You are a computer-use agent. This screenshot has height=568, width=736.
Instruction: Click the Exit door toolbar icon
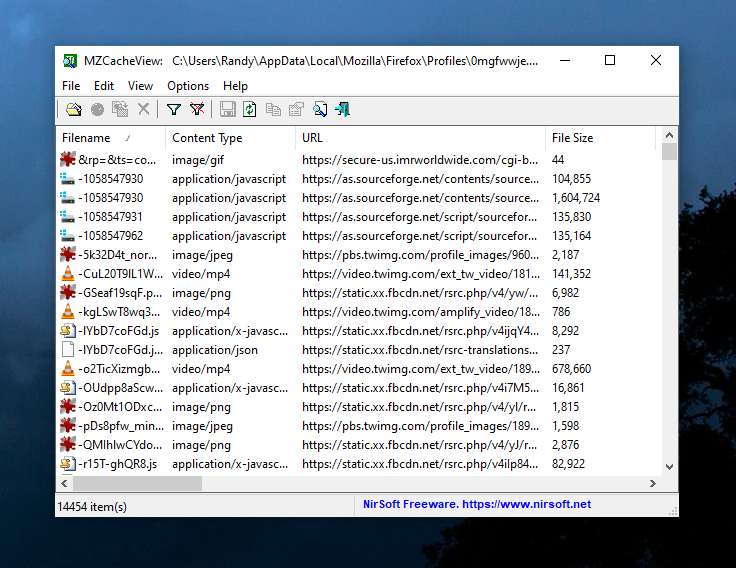343,110
